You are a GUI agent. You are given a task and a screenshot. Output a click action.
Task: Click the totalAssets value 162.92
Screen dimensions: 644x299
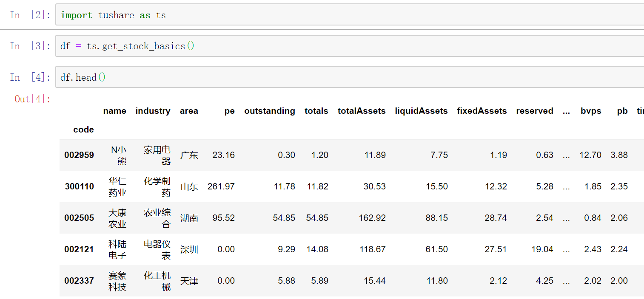[x=372, y=218]
